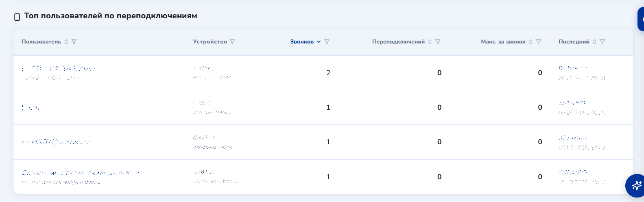Viewport: 644px width, 202px height.
Task: Click the blue side tab at top right
Action: pos(641,19)
